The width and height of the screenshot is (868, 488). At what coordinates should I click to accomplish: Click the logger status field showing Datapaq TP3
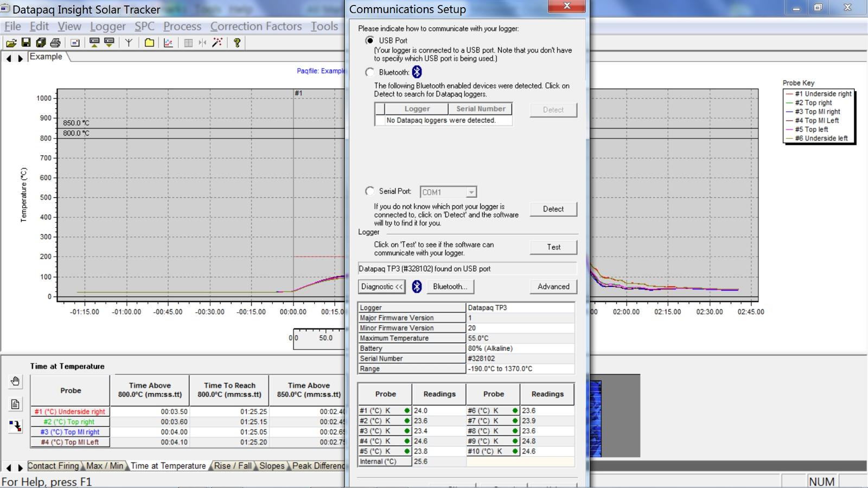pyautogui.click(x=467, y=269)
